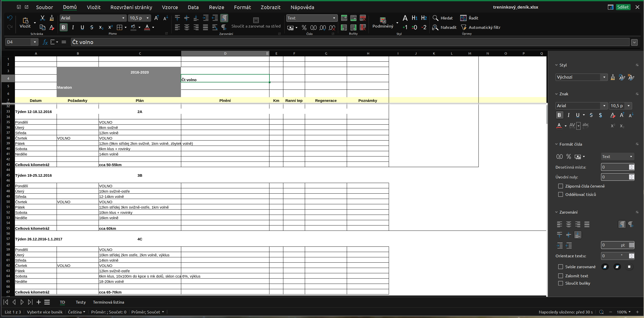
Task: Click the Undo arrow icon
Action: 10,18
